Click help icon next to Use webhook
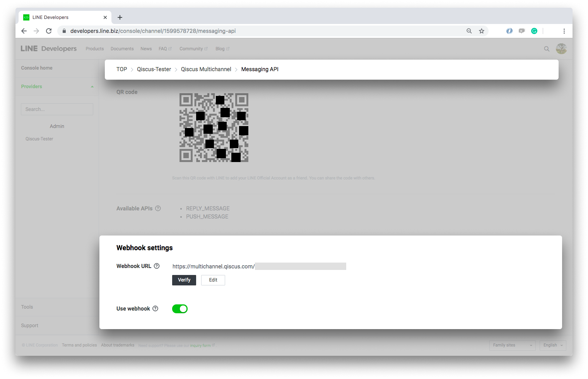Image resolution: width=588 pixels, height=379 pixels. coord(155,309)
